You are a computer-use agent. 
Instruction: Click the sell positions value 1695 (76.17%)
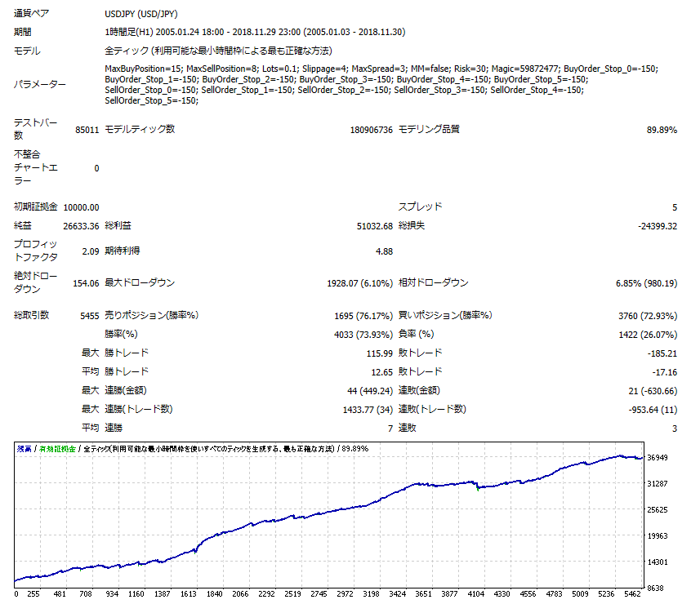[x=363, y=316]
